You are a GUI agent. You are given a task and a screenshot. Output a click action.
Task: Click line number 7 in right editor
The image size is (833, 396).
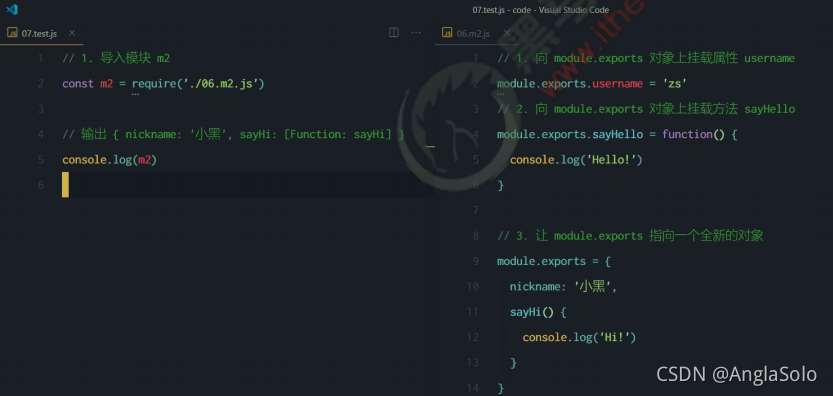click(x=475, y=210)
